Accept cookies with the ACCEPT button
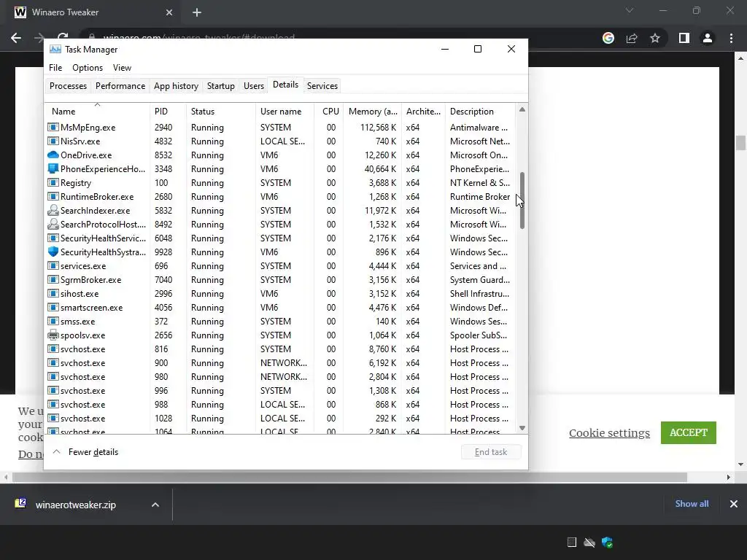Viewport: 747px width, 560px height. coord(689,432)
